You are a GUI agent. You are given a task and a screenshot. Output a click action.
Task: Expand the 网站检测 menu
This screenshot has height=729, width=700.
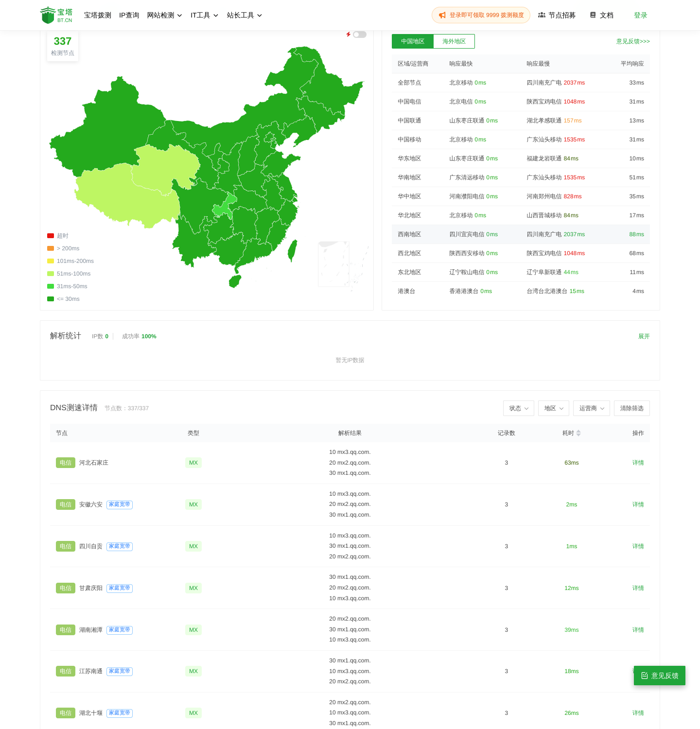click(164, 15)
